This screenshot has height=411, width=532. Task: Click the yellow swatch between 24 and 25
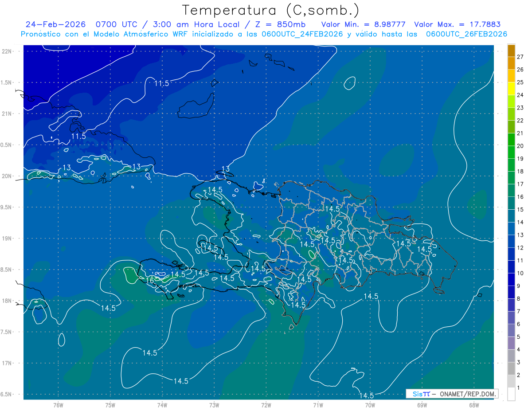click(x=511, y=89)
